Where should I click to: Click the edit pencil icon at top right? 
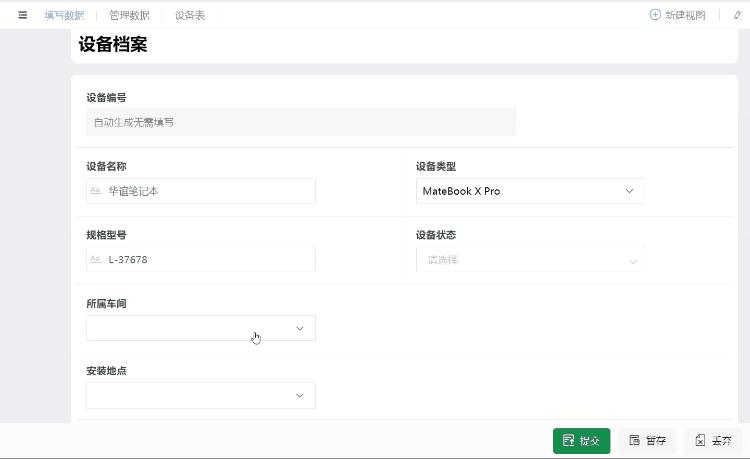[x=737, y=15]
